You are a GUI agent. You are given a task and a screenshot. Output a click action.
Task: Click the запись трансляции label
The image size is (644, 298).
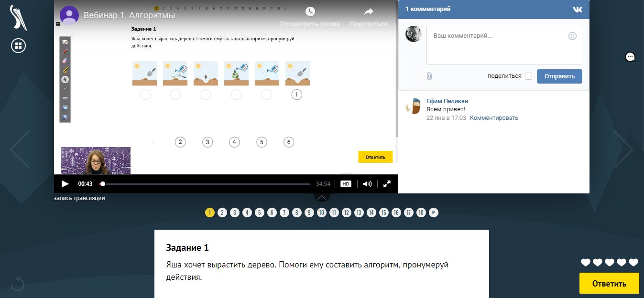79,198
